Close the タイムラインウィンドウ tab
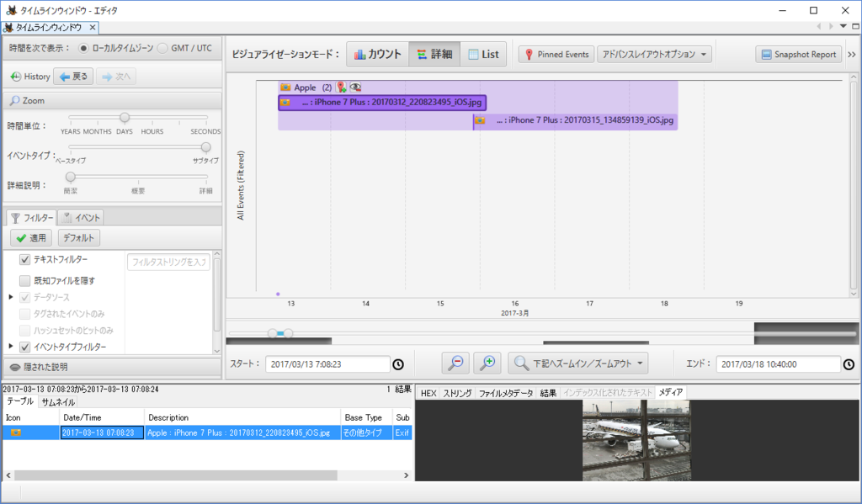Screen dimensions: 862x504 pos(93,27)
